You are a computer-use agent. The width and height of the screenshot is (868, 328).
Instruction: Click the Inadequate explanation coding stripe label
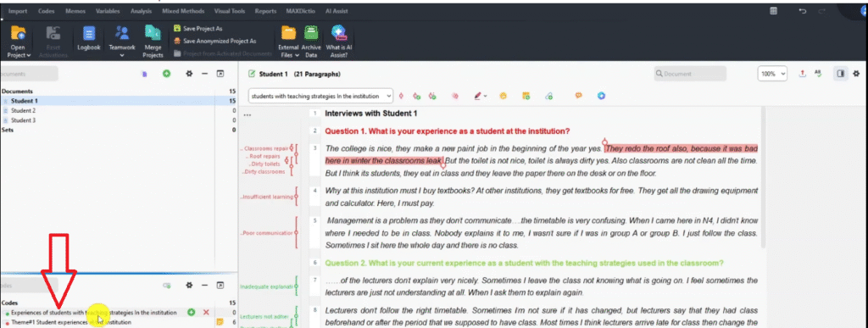266,286
